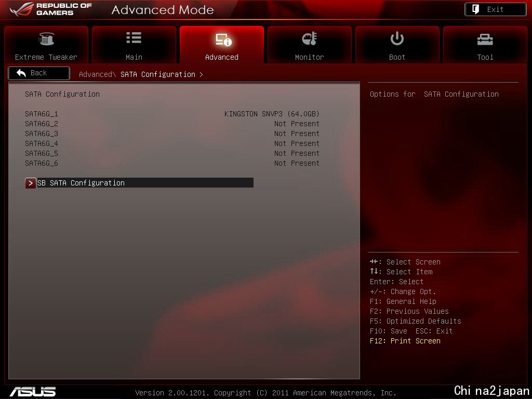Go to the Monitor tab

tap(310, 45)
